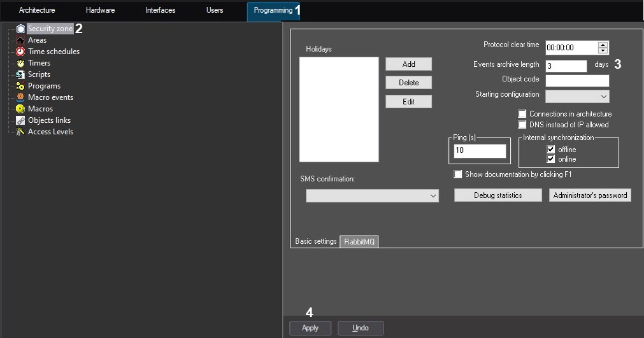Viewport: 644px width, 338px height.
Task: Click the Timers icon in tree
Action: (x=20, y=63)
